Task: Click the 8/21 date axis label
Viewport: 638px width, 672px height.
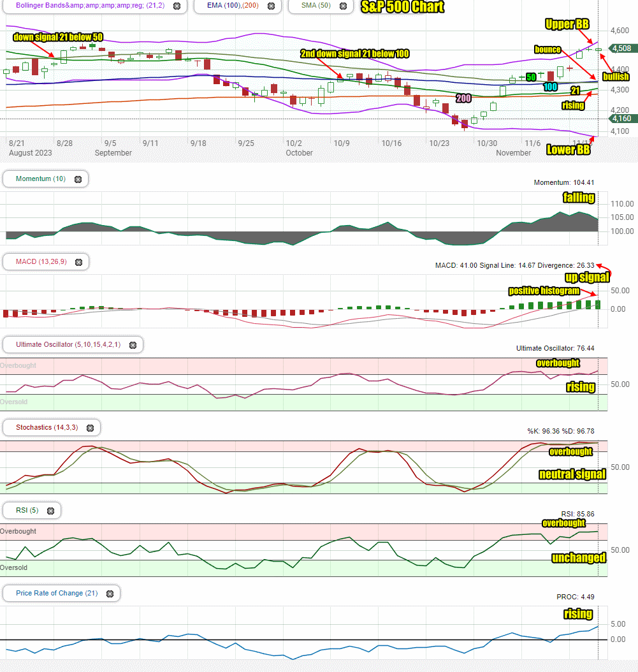Action: pos(17,143)
